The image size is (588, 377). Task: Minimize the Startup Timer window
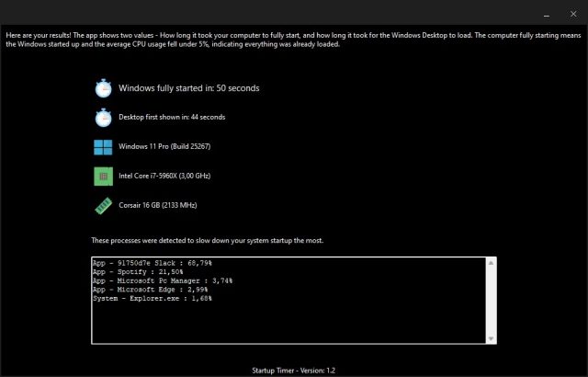click(x=547, y=15)
